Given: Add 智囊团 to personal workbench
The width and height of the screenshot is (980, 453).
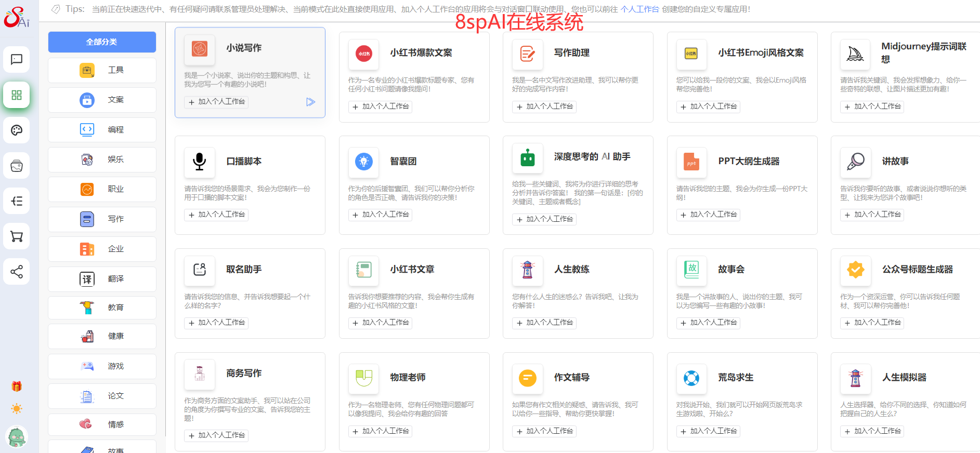Looking at the screenshot, I should [381, 215].
